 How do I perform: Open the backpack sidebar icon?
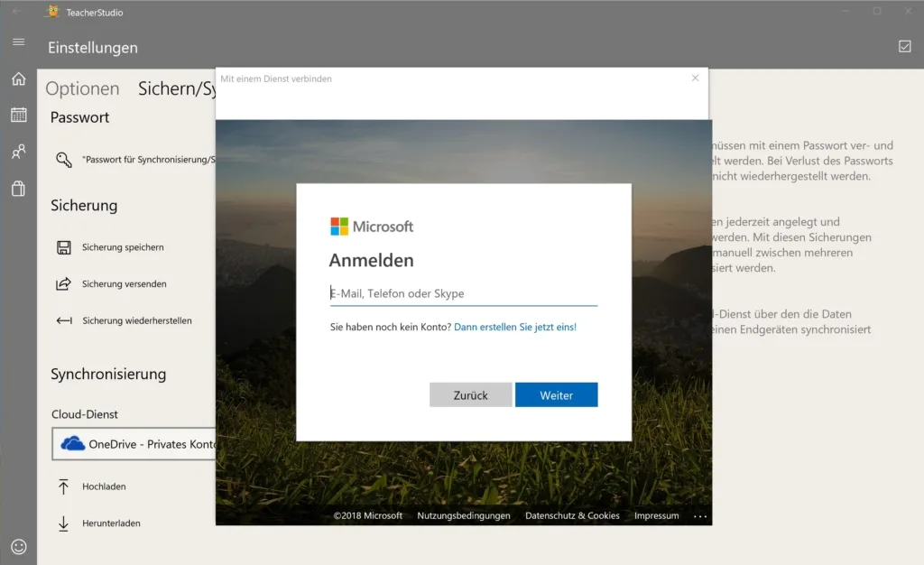[x=18, y=189]
